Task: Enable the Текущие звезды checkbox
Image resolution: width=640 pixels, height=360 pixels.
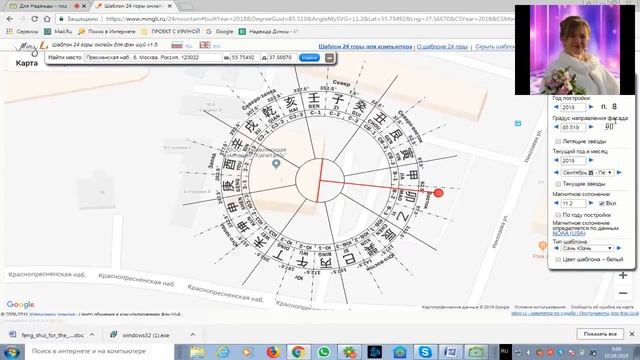Action: 558,184
